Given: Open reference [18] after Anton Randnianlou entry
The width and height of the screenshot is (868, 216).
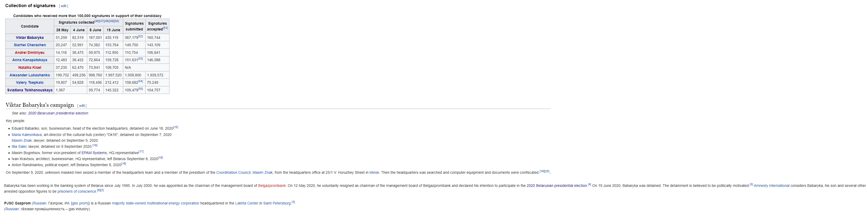Looking at the screenshot, I should tap(124, 164).
